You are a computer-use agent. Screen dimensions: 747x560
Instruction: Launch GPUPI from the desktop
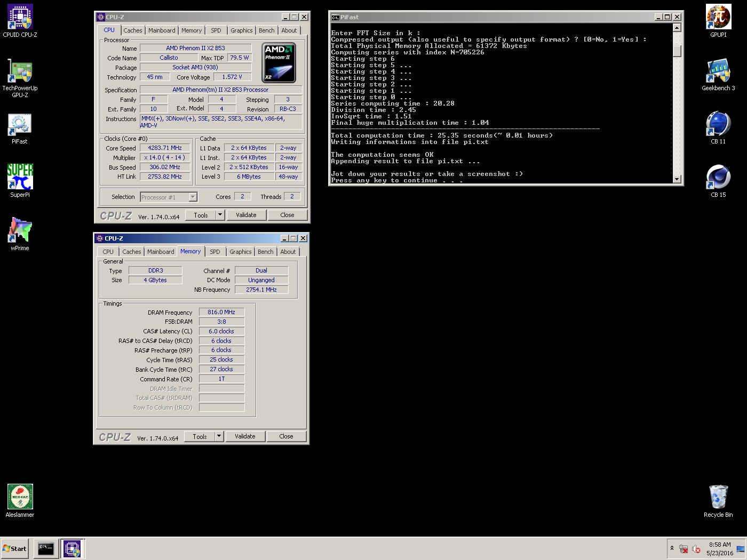click(x=718, y=21)
